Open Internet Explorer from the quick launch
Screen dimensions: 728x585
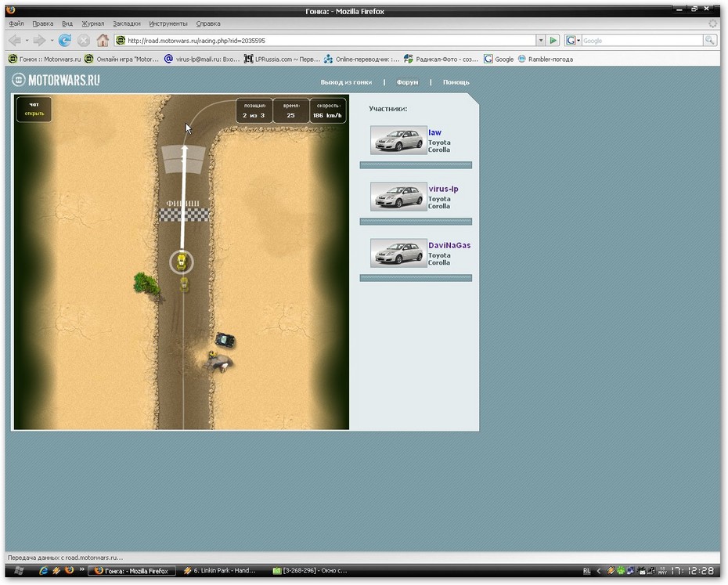click(44, 571)
